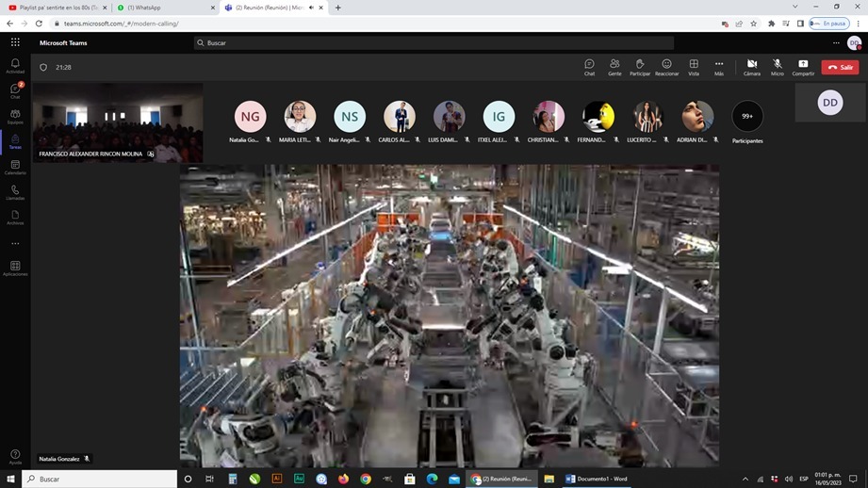
Task: Unmute with the Micro button
Action: (778, 67)
